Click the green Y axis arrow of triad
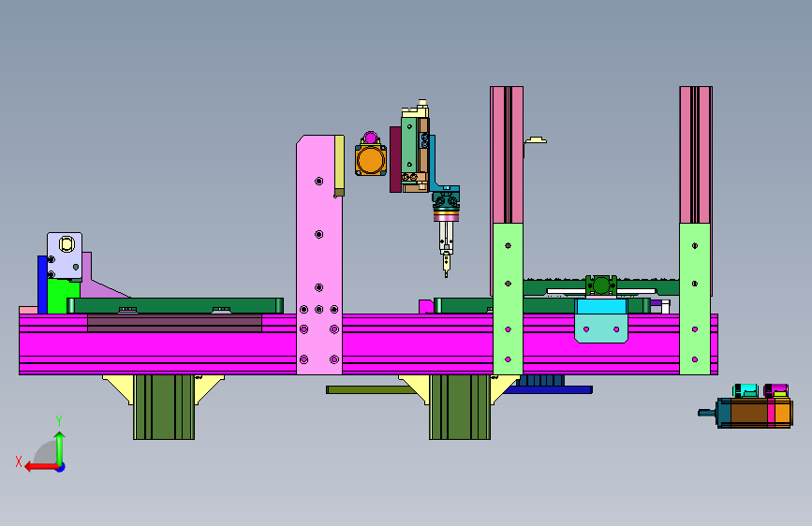Screen dimensions: 812x526 [60, 447]
